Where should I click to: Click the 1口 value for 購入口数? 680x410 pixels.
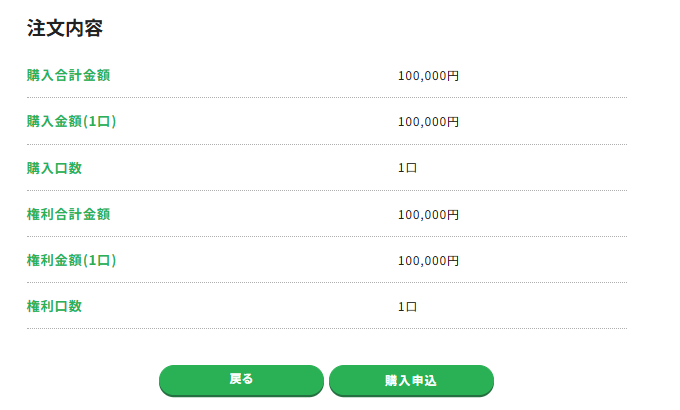coord(407,168)
